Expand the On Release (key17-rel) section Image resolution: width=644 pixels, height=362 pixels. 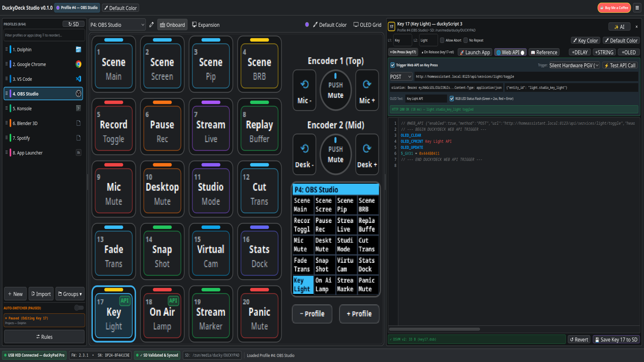click(438, 52)
